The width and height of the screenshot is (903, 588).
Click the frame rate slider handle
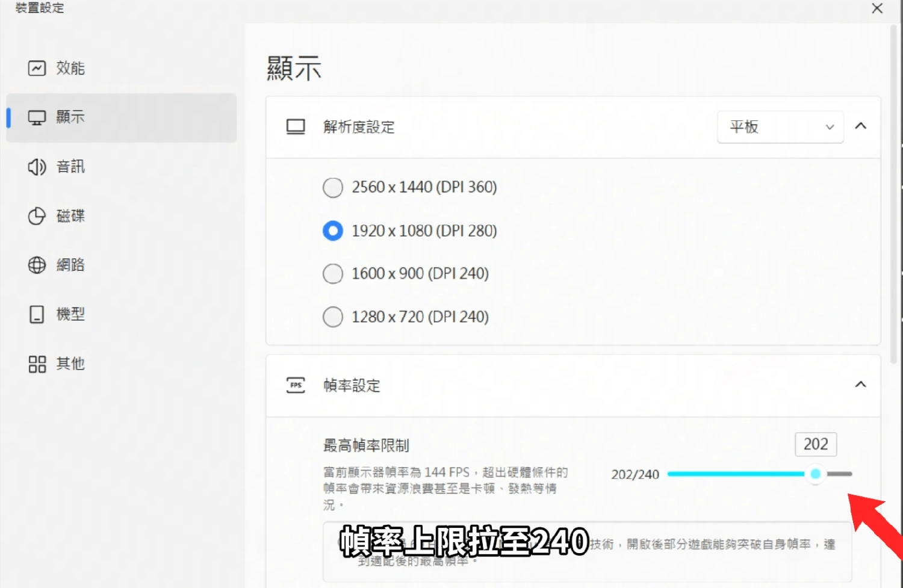pyautogui.click(x=816, y=474)
